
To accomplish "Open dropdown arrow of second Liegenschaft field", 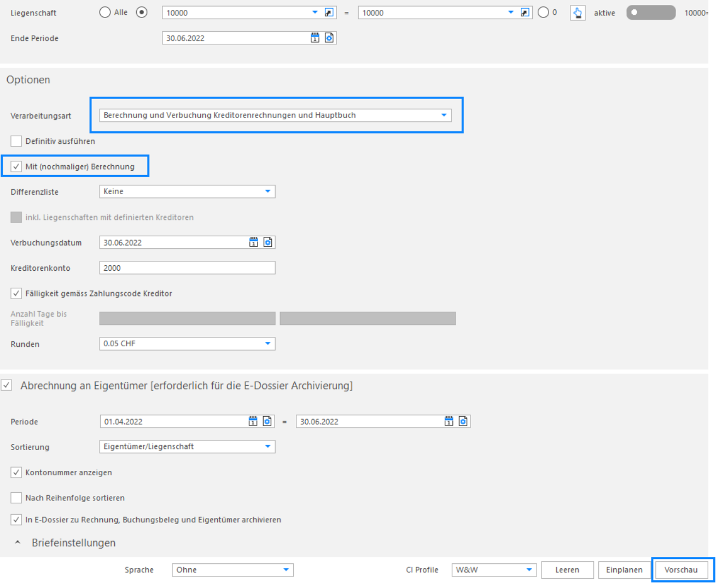I will click(x=511, y=13).
